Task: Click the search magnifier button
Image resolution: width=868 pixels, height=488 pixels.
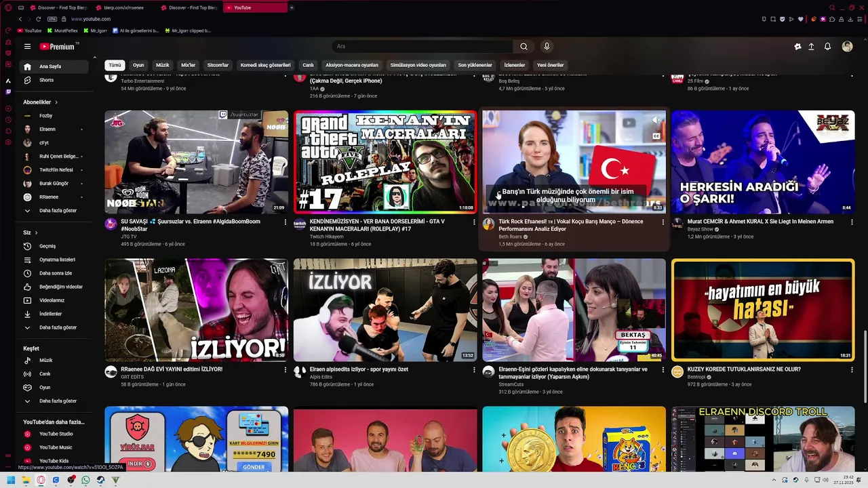Action: point(524,47)
